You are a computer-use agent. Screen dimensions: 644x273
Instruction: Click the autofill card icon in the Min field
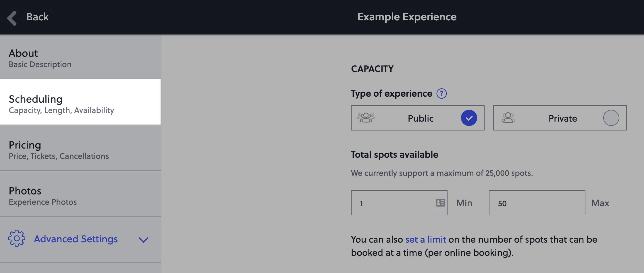tap(440, 203)
